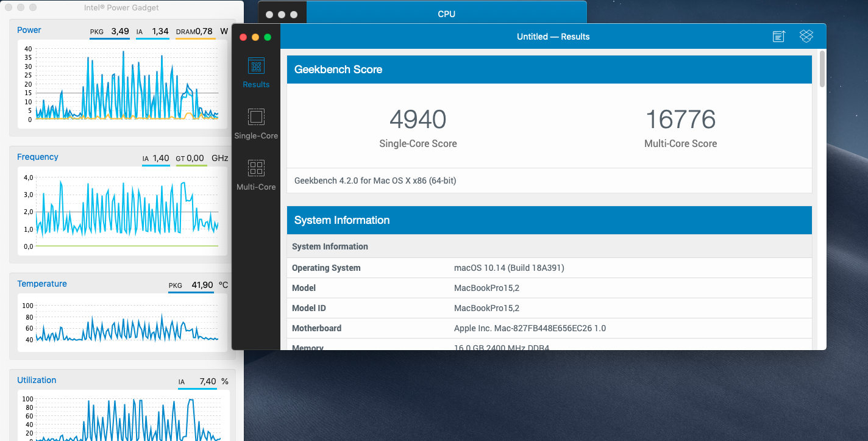
Task: Click the Geekbench results vertical scrollbar
Action: click(822, 69)
